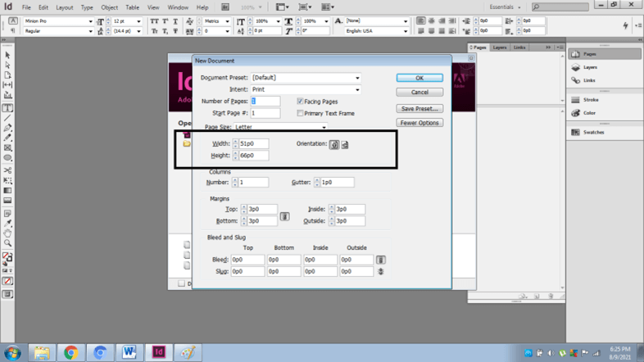The image size is (644, 362).
Task: Open the font family Minion Pro dropdown
Action: coord(90,21)
